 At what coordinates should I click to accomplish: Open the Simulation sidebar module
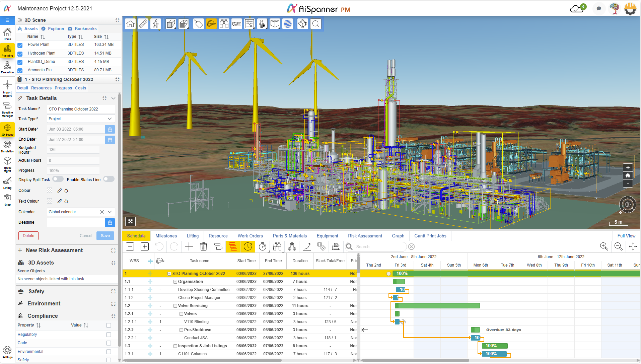7,146
